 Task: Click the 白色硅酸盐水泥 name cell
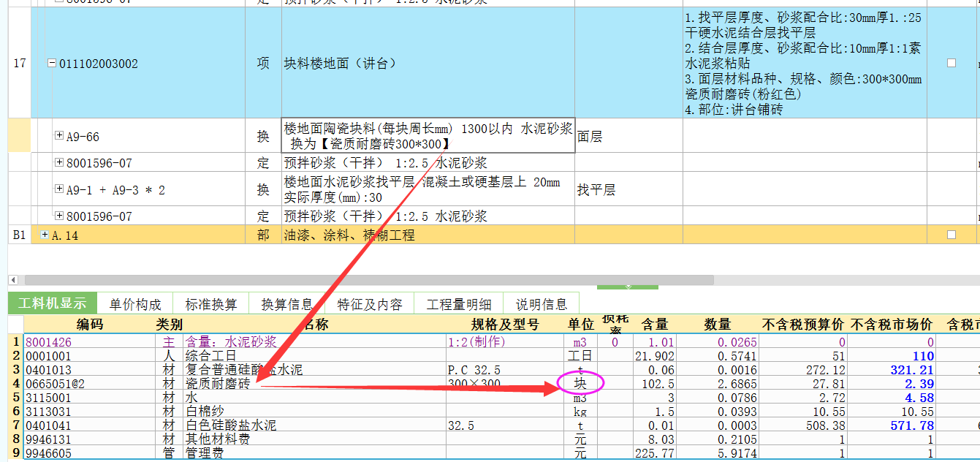[315, 425]
